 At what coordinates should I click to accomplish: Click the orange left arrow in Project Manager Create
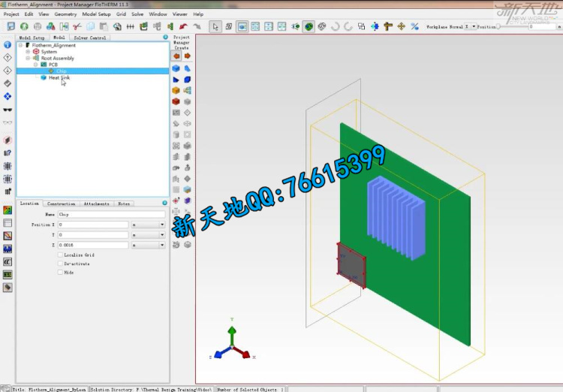[x=176, y=56]
